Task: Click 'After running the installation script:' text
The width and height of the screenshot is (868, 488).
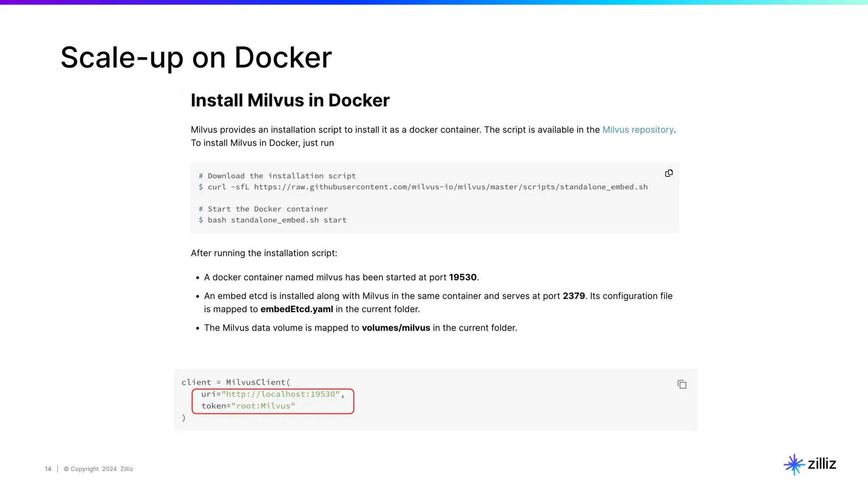Action: (264, 253)
